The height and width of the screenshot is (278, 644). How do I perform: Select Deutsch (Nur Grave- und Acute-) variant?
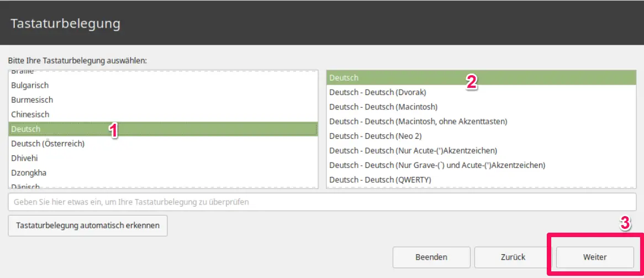pyautogui.click(x=437, y=165)
